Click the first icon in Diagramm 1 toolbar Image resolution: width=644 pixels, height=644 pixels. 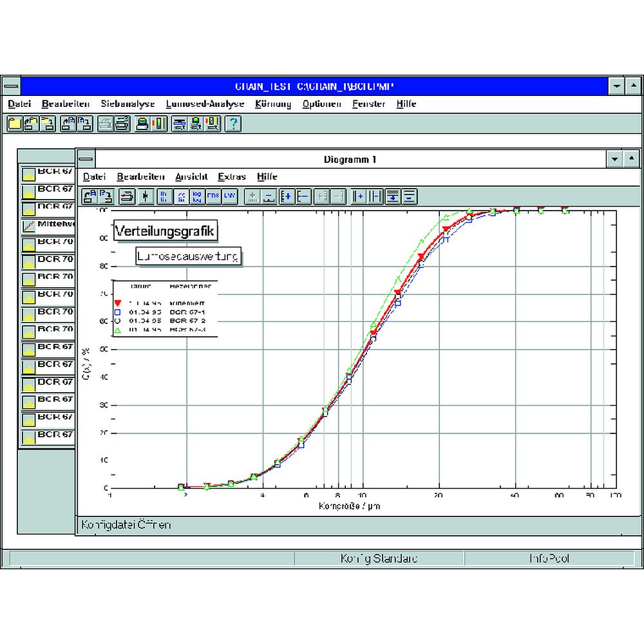point(89,197)
